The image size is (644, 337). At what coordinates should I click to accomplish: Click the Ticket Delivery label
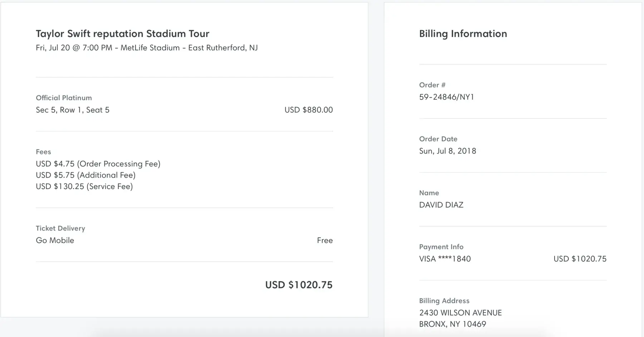pyautogui.click(x=60, y=228)
